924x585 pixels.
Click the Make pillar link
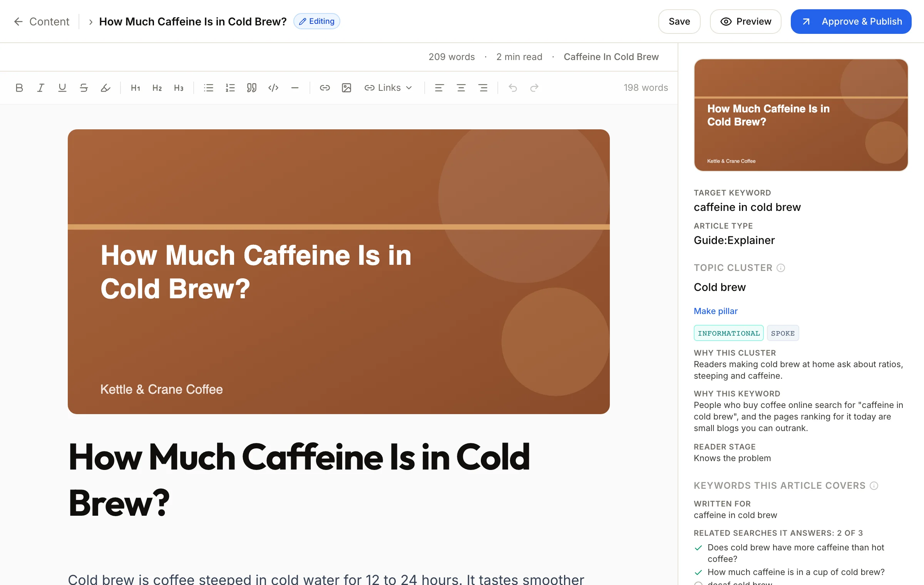click(x=716, y=311)
